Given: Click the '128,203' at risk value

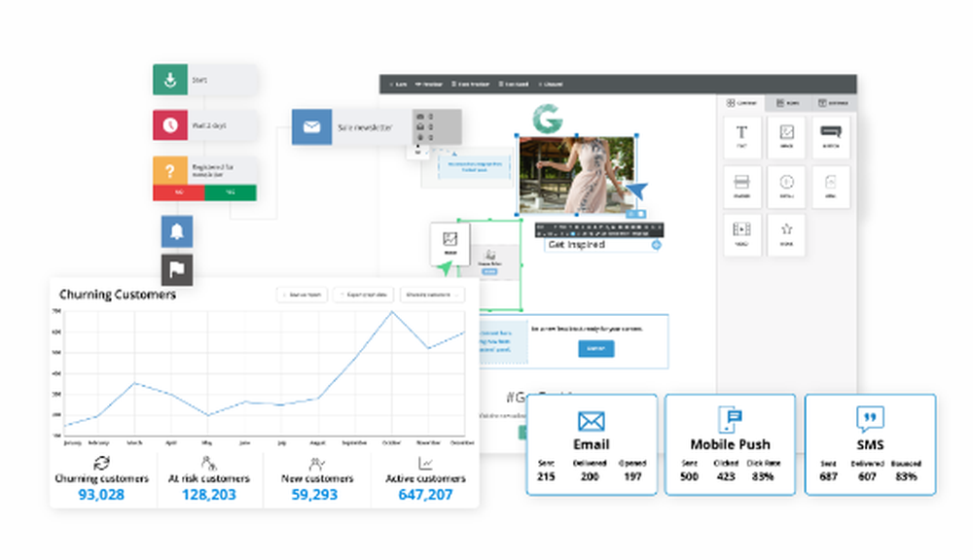Looking at the screenshot, I should [x=209, y=495].
